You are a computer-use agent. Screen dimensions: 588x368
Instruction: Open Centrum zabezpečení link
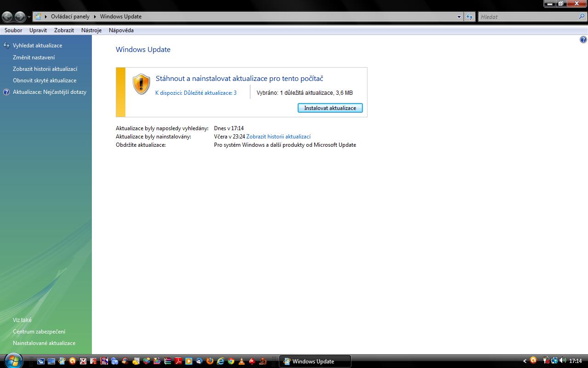point(39,332)
